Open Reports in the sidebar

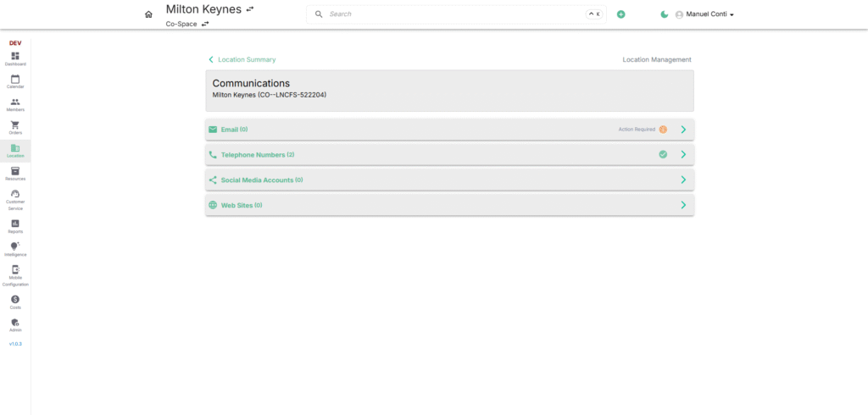tap(15, 226)
